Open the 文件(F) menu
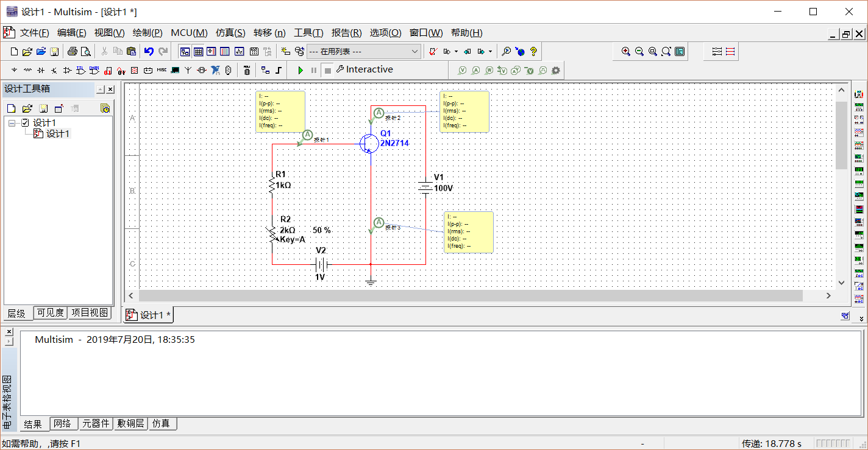Screen dimensions: 868x450 34,33
